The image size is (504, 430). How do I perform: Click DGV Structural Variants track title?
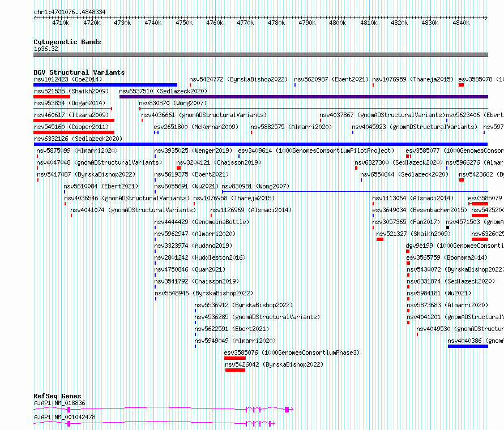coord(79,72)
